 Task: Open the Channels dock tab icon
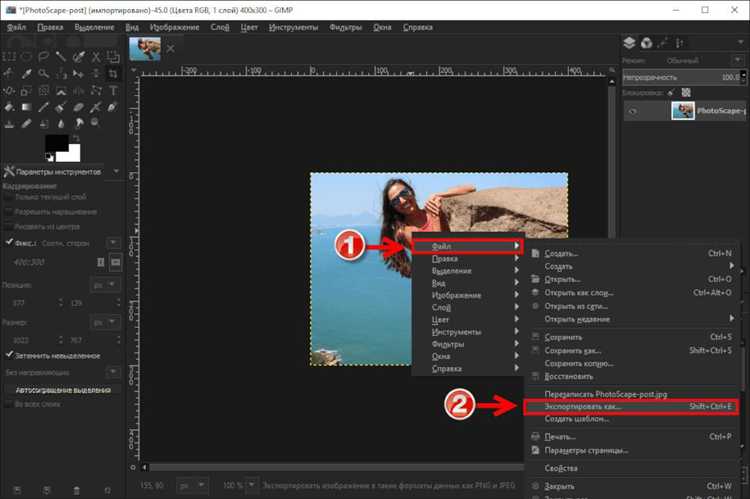[x=648, y=43]
